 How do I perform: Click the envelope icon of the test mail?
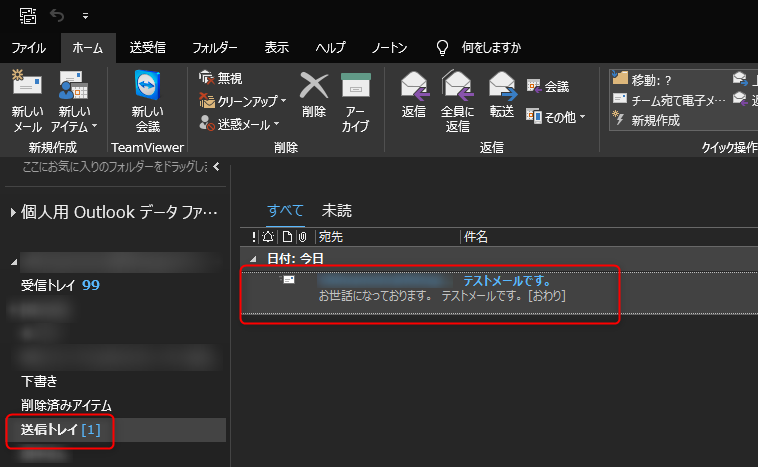click(x=289, y=280)
